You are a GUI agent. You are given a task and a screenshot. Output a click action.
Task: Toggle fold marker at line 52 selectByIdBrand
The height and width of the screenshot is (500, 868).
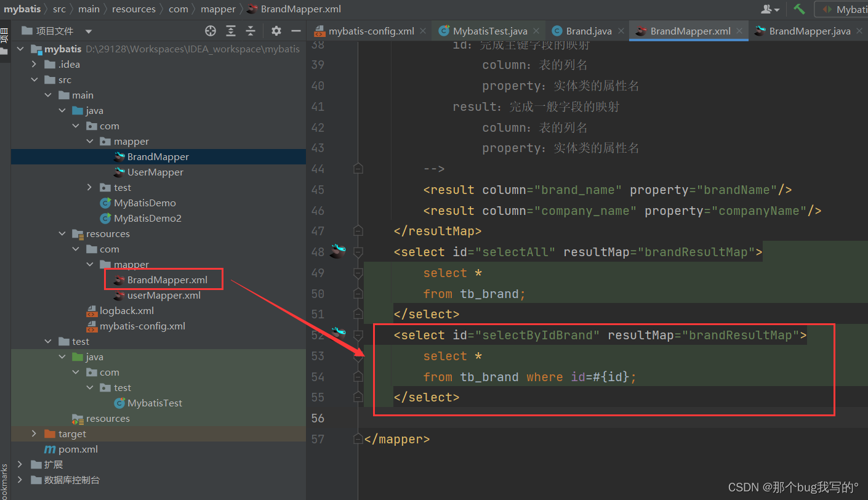point(358,334)
